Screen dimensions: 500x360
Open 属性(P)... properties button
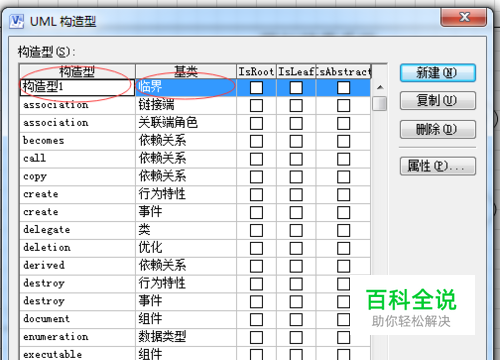[438, 166]
